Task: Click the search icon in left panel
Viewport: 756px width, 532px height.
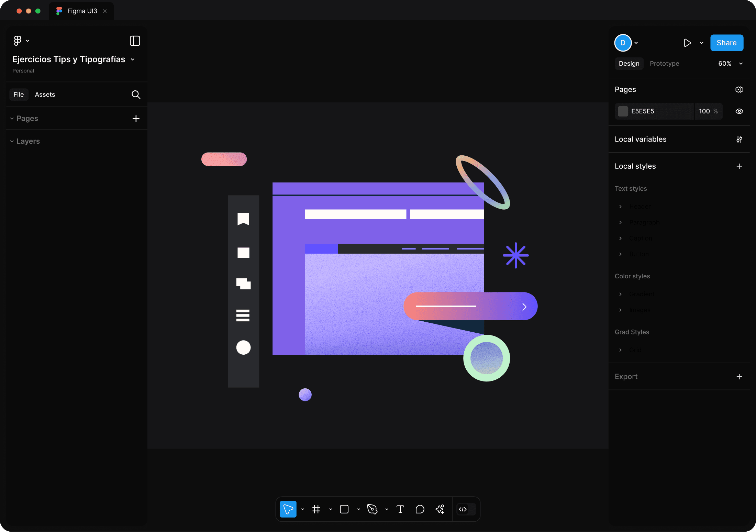Action: coord(136,95)
